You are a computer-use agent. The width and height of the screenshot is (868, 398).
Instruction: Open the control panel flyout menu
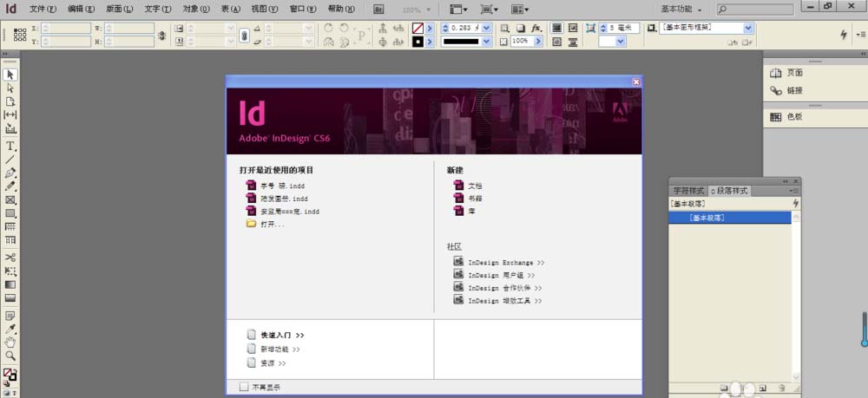(x=859, y=35)
